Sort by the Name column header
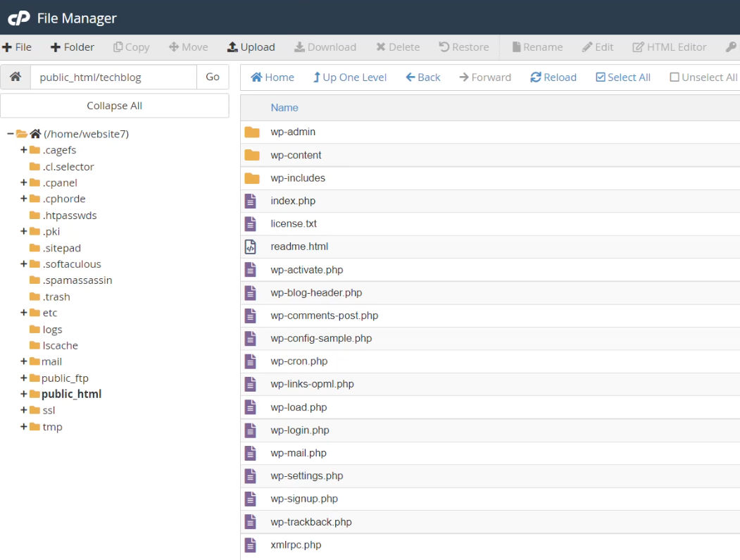Viewport: 740px width, 560px height. click(x=284, y=108)
